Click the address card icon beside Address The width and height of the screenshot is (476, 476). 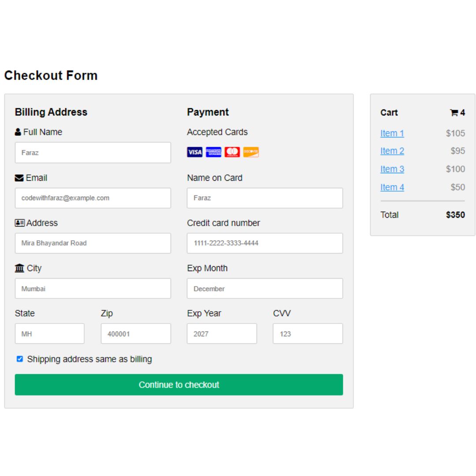[x=20, y=223]
